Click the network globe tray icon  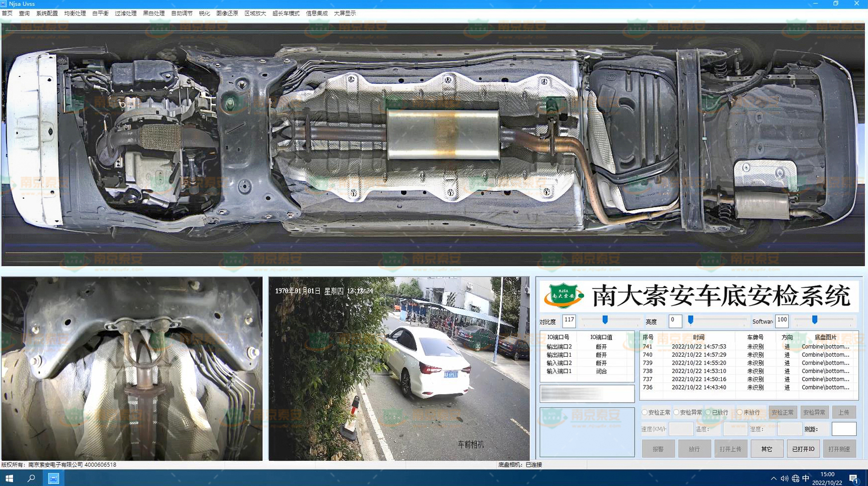tap(795, 478)
